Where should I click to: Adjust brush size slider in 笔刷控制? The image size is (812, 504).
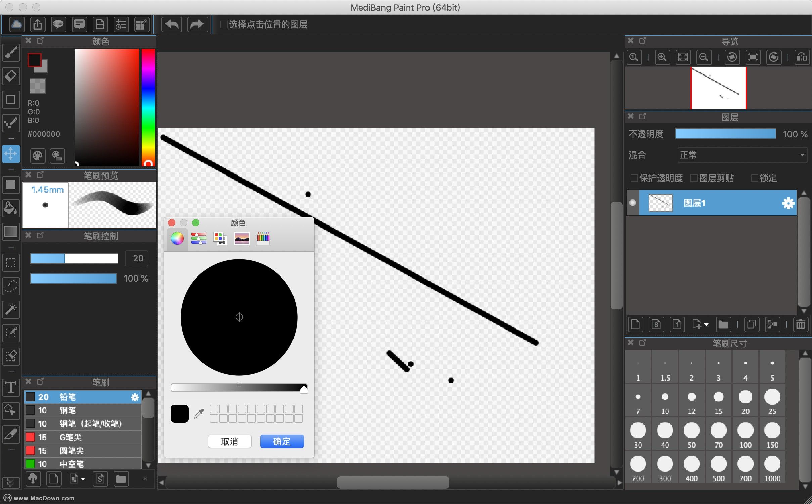point(74,258)
